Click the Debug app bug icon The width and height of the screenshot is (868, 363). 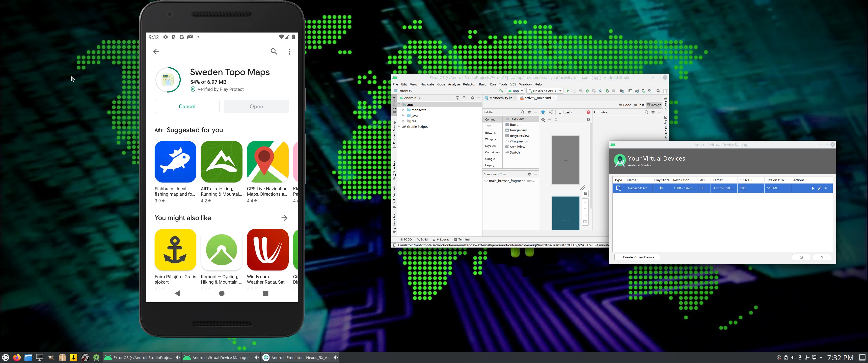587,91
